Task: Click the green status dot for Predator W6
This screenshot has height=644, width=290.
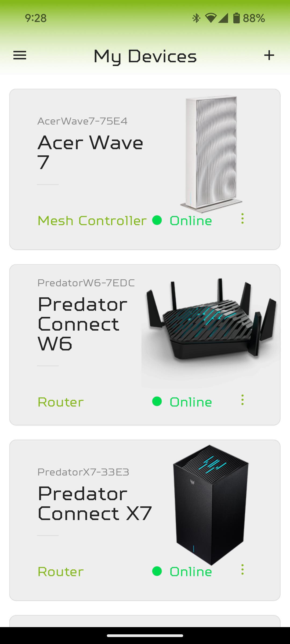Action: [157, 401]
